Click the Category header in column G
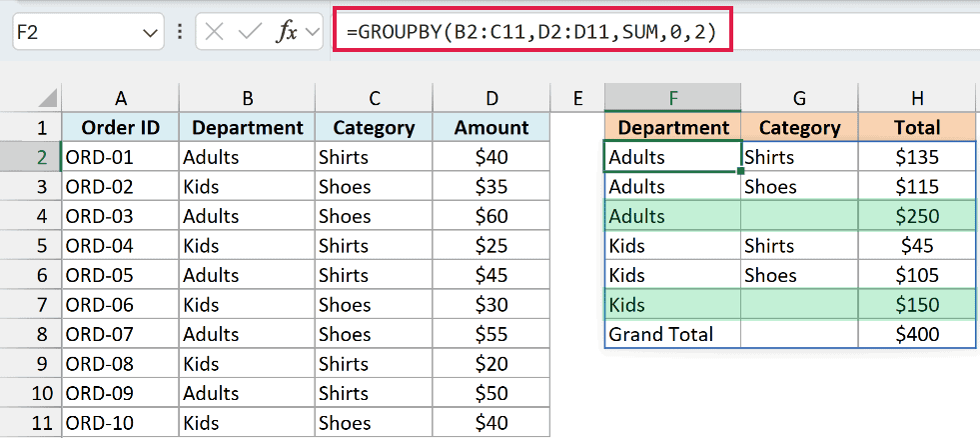This screenshot has height=438, width=980. click(799, 128)
